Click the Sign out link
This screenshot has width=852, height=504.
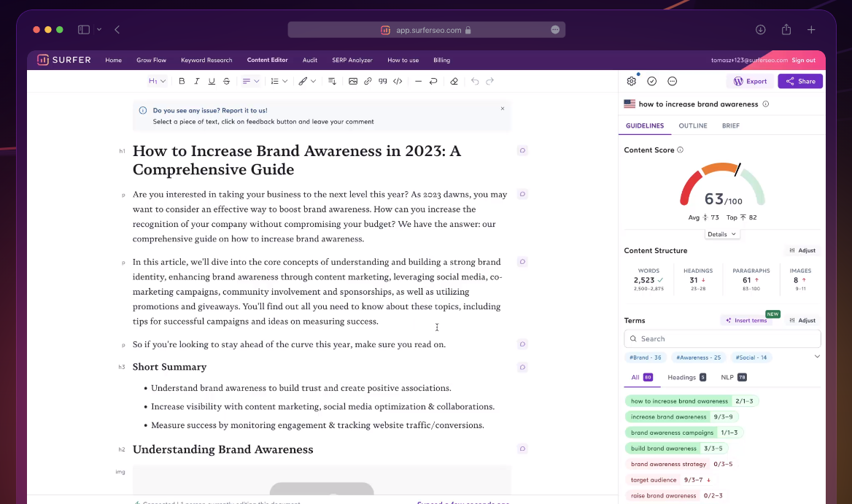click(x=803, y=61)
